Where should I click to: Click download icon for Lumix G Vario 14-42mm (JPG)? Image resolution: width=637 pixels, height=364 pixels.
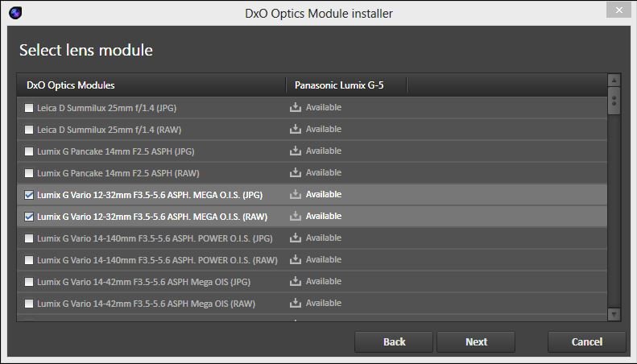point(295,281)
